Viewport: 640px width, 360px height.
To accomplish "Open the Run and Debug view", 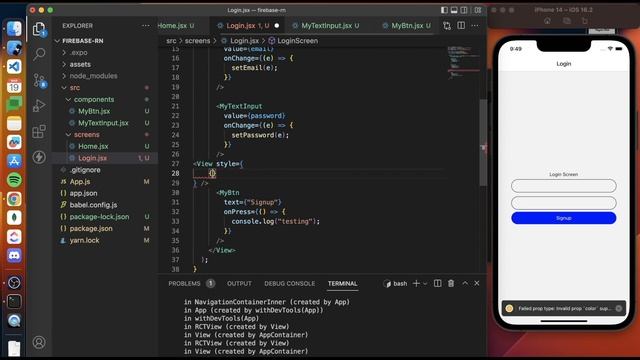I will pyautogui.click(x=39, y=106).
